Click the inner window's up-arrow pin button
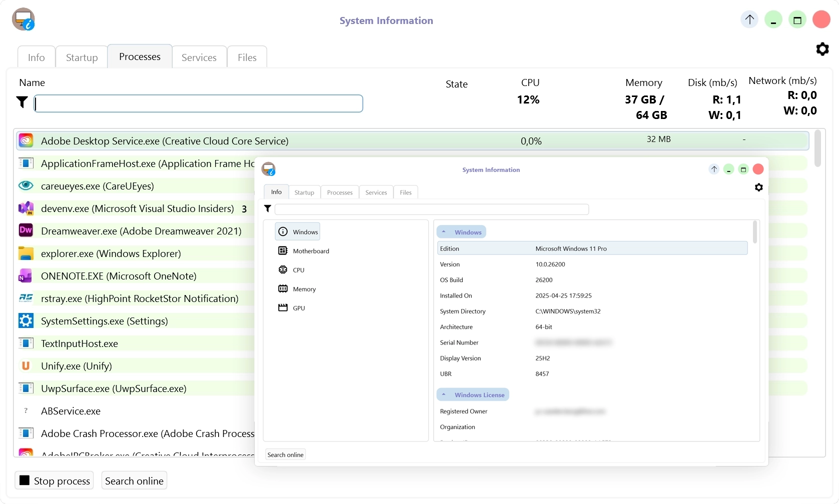839x504 pixels. click(714, 169)
